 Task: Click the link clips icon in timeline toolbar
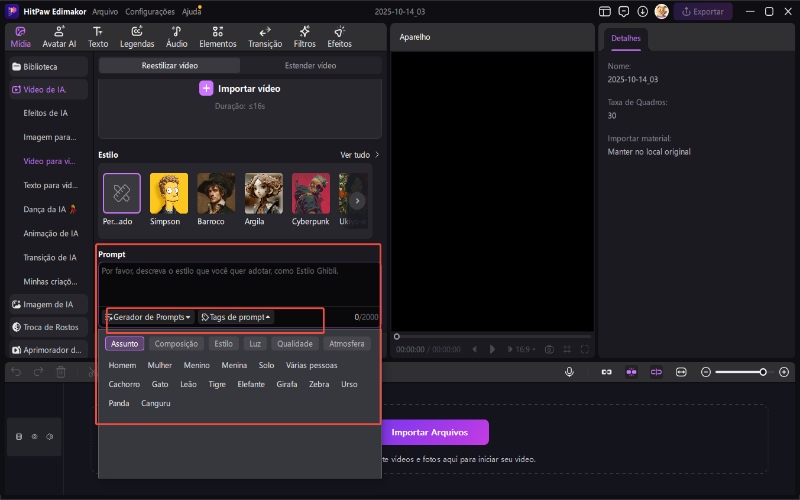606,372
